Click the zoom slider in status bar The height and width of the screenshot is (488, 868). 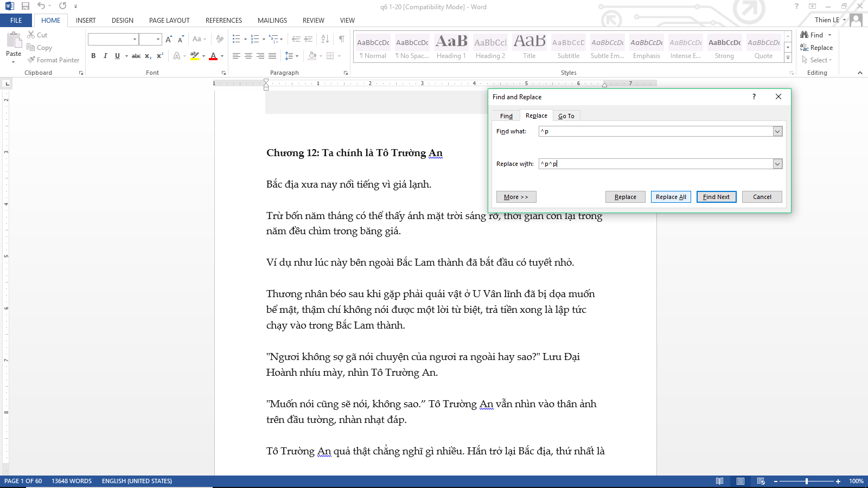[807, 481]
